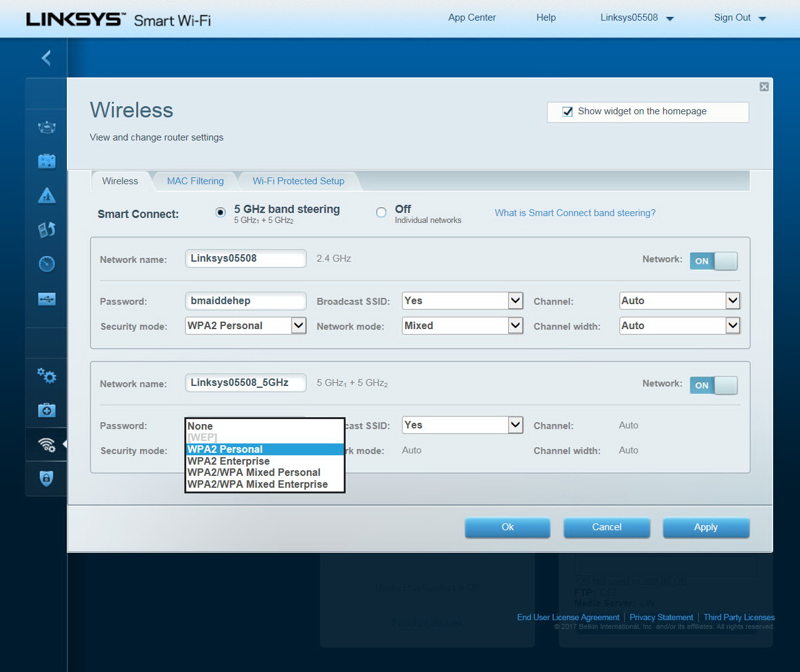The width and height of the screenshot is (800, 672).
Task: Open Troubleshooting first-aid kit icon
Action: (x=47, y=410)
